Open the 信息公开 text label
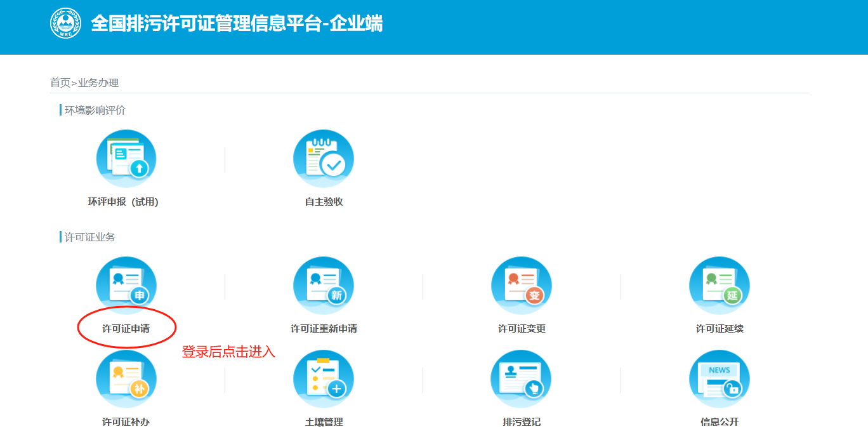 click(720, 422)
